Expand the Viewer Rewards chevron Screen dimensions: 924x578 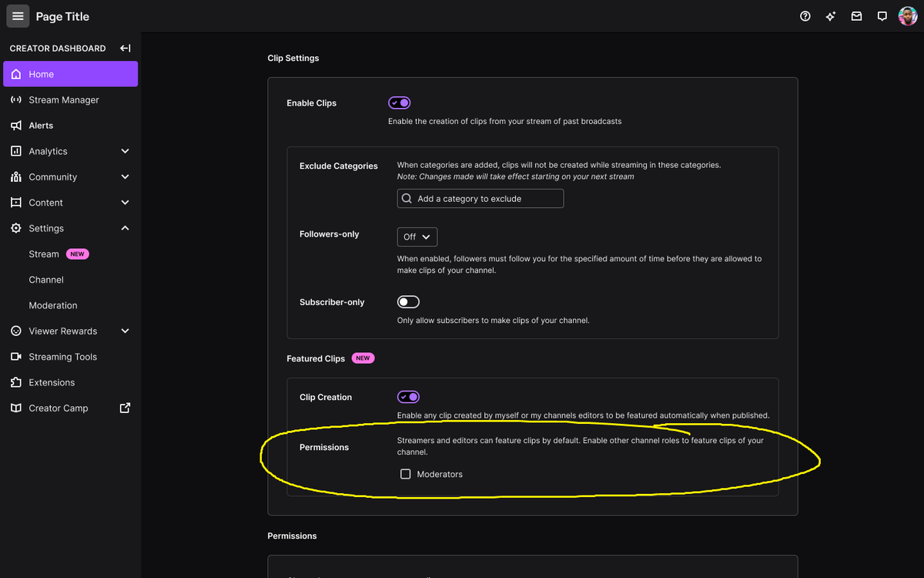coord(125,331)
